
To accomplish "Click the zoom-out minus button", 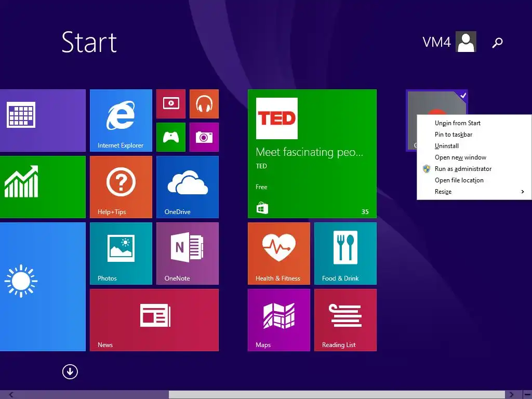I will (527, 395).
